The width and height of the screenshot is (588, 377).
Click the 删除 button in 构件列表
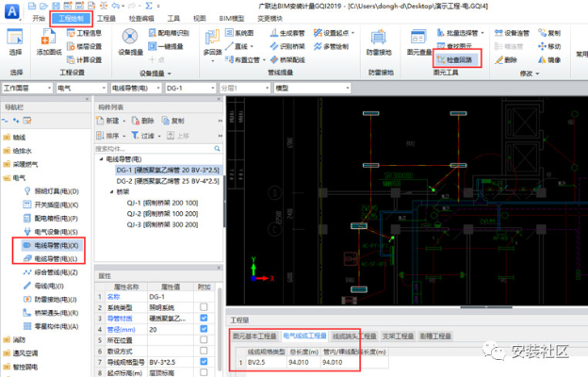click(143, 121)
